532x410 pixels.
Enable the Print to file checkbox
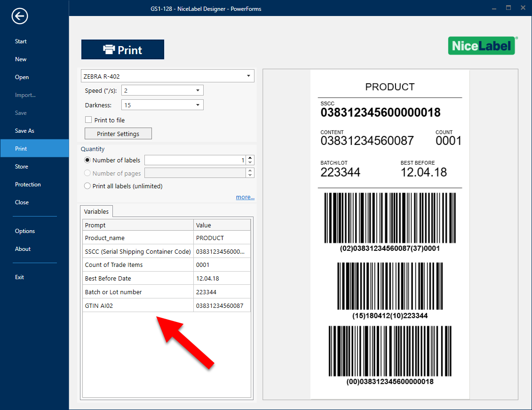click(88, 120)
